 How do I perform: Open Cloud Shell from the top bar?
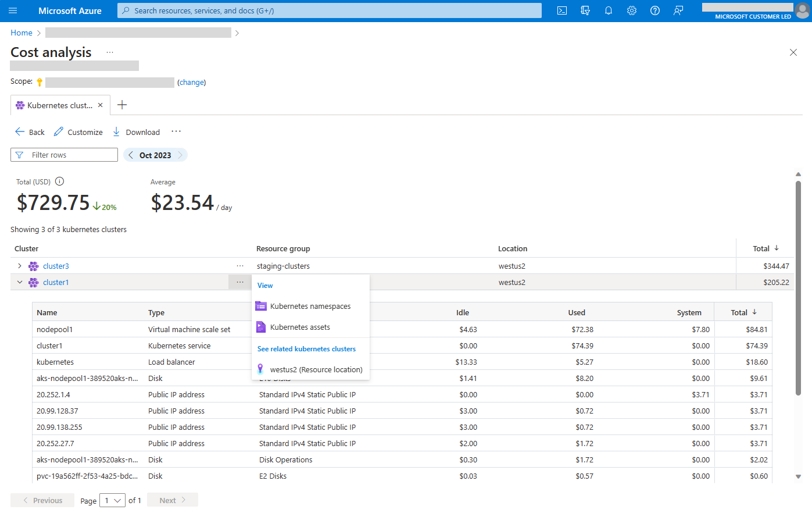point(561,10)
